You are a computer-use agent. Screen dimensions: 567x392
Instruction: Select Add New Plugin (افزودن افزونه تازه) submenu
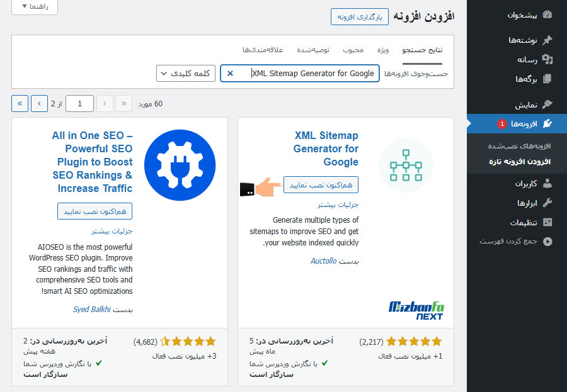click(x=520, y=162)
